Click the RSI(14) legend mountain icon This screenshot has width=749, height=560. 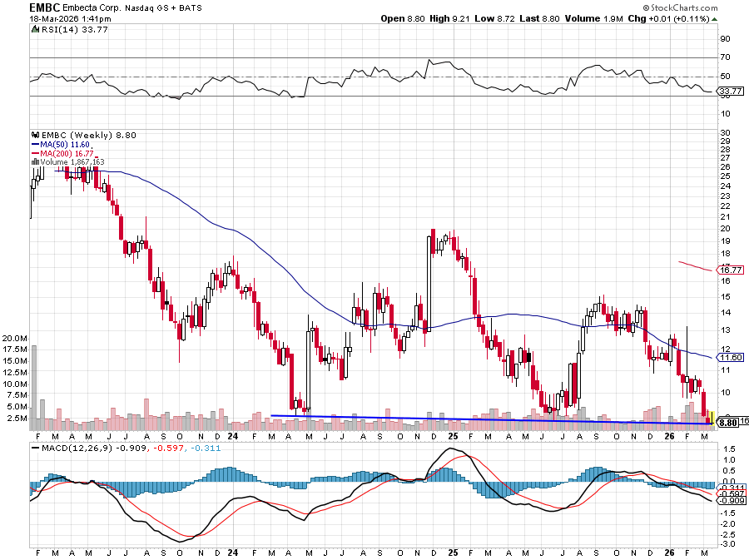click(35, 29)
